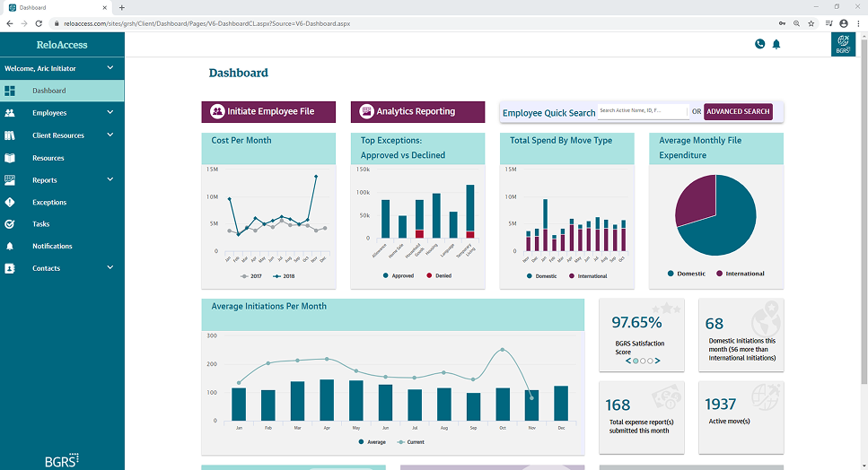Click the Analytics Reporting chart icon
868x470 pixels.
click(x=366, y=111)
